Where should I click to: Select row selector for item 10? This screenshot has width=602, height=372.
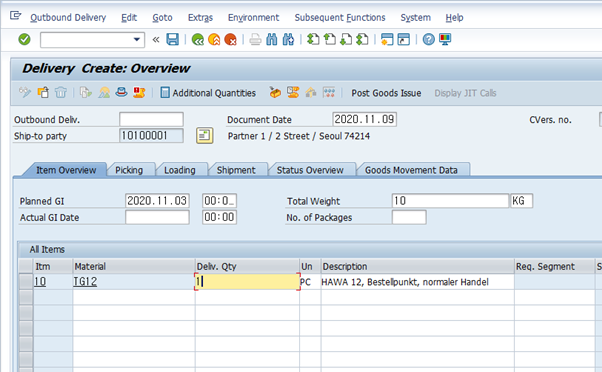(x=26, y=282)
